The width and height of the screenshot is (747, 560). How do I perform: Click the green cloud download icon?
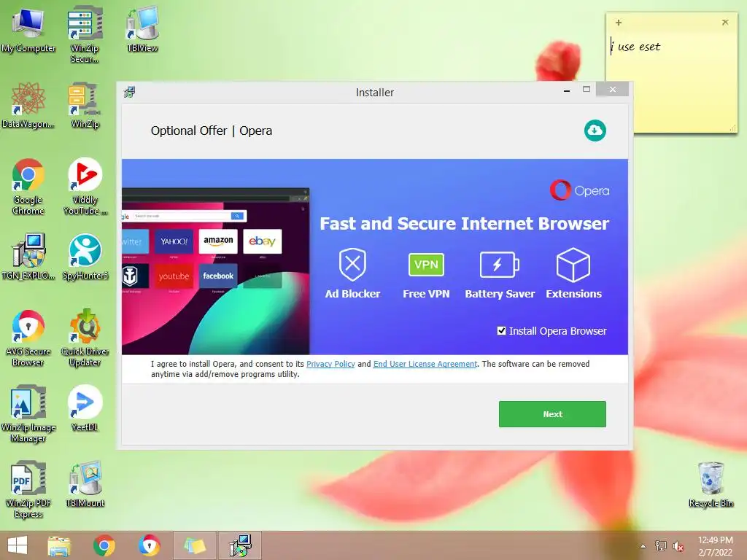pyautogui.click(x=595, y=131)
